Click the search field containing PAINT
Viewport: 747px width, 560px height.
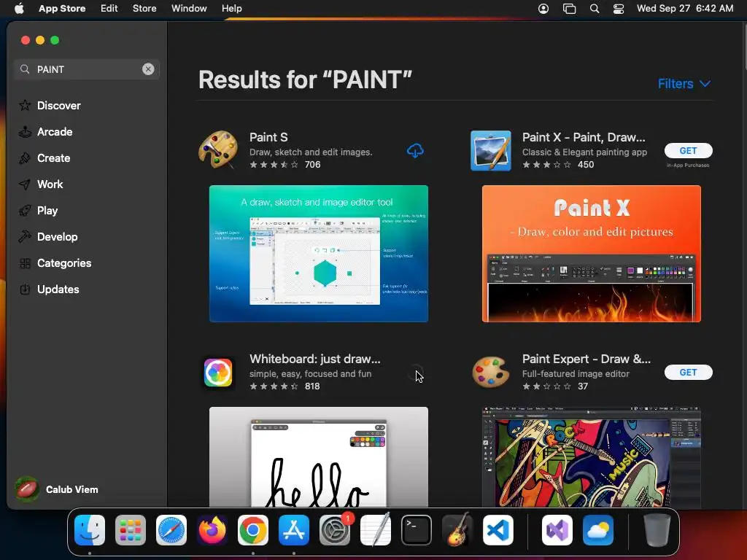[86, 69]
